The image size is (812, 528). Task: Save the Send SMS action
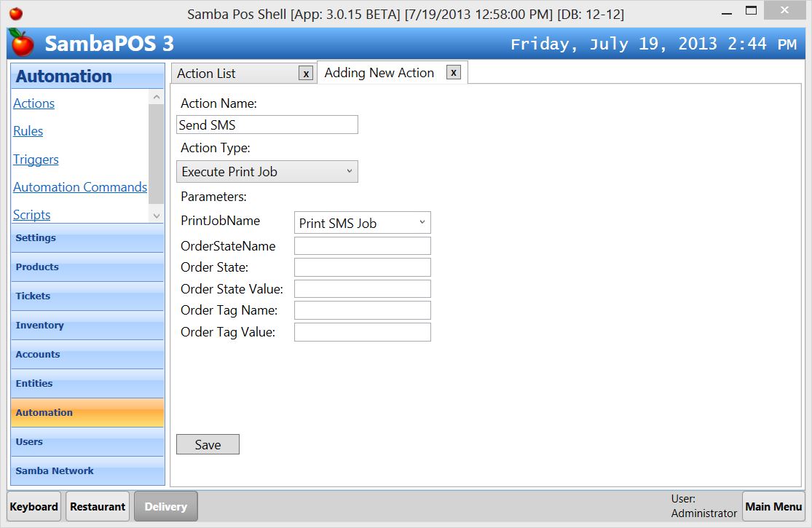(208, 444)
